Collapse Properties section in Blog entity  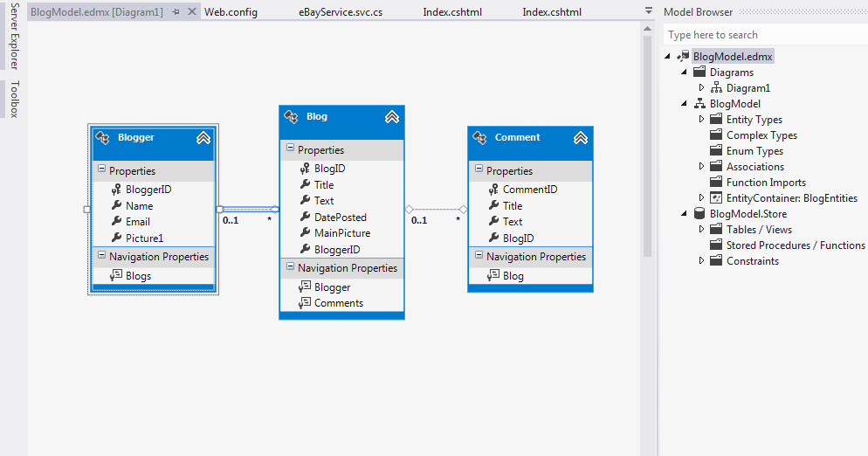290,148
